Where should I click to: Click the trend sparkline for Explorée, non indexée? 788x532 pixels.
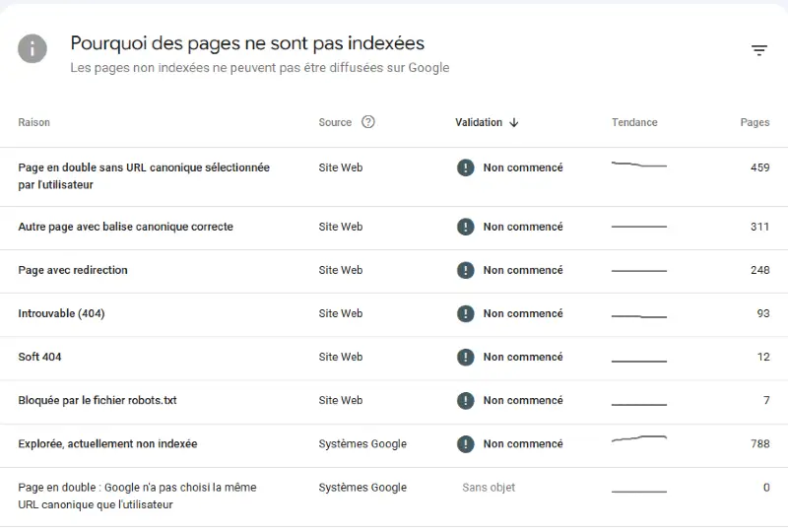638,439
